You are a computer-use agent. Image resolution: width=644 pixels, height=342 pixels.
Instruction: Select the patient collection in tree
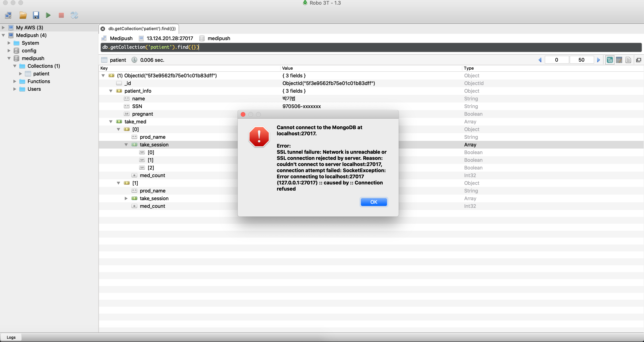tap(41, 74)
